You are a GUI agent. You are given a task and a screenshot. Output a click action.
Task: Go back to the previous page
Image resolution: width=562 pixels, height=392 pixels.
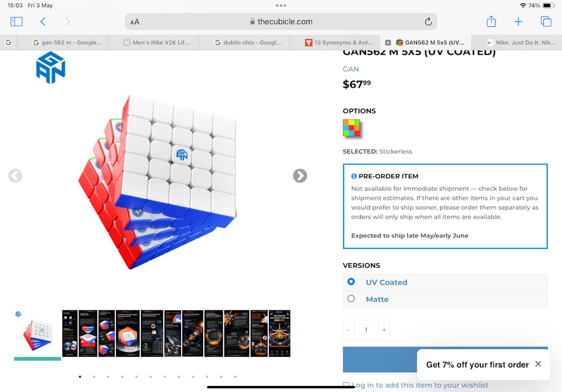tap(43, 22)
